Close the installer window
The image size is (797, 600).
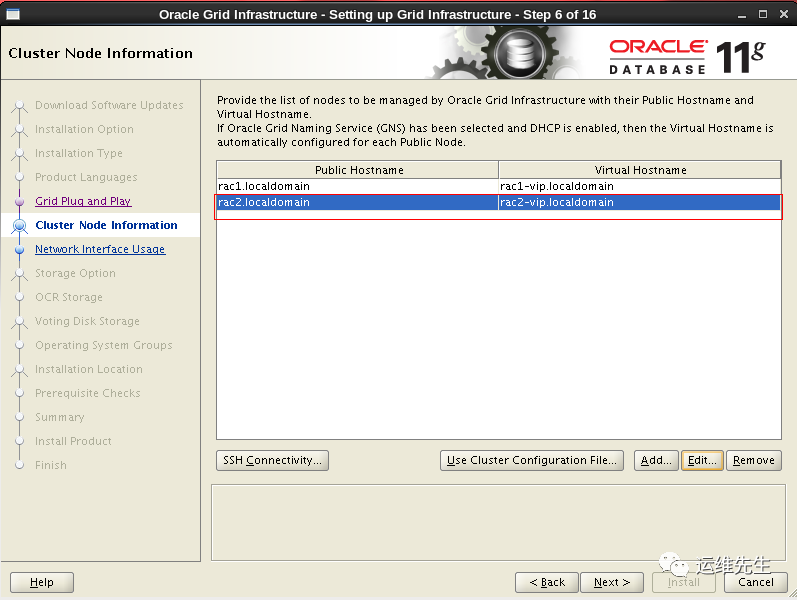click(784, 14)
